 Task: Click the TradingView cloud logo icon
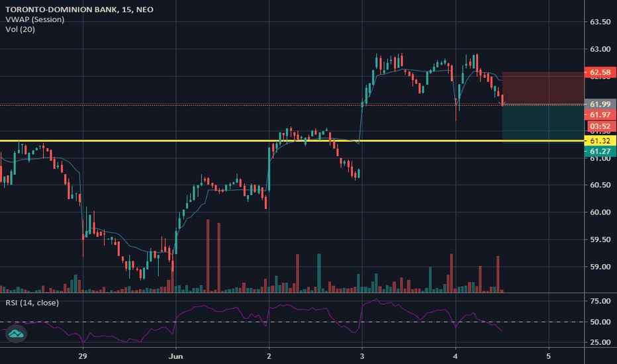16,334
